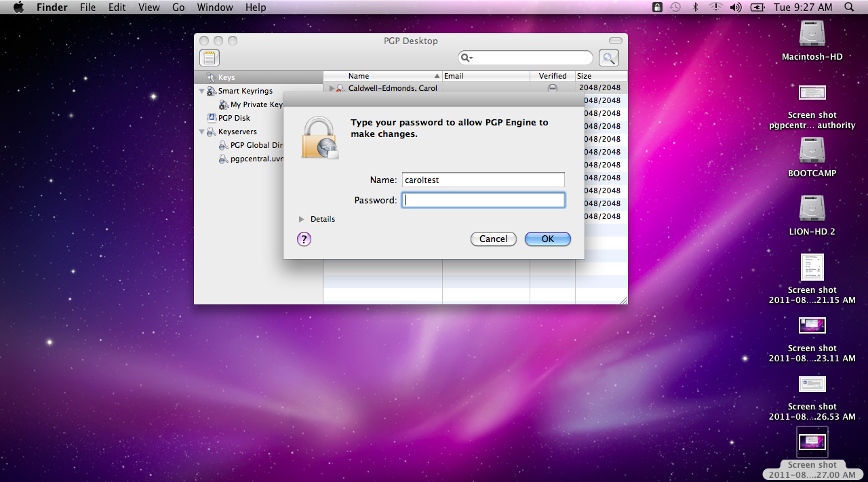Open the Finder menu
The width and height of the screenshot is (868, 482).
[51, 7]
